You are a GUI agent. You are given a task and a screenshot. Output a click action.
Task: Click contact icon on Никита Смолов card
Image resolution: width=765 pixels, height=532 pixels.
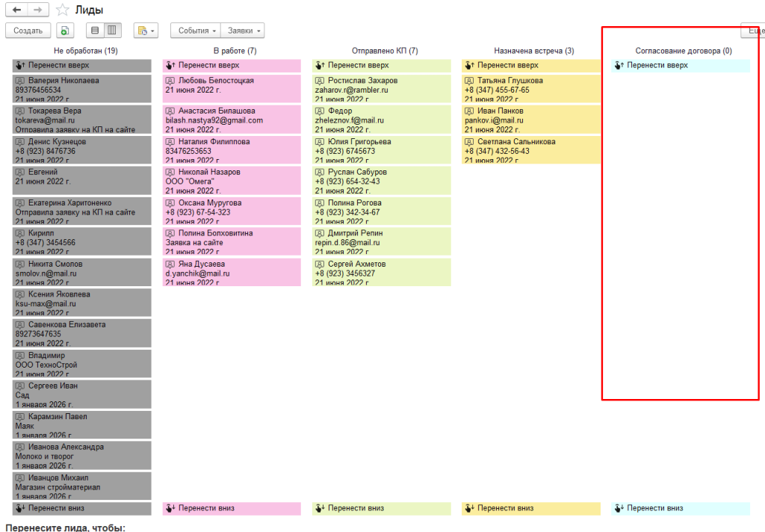(20, 264)
